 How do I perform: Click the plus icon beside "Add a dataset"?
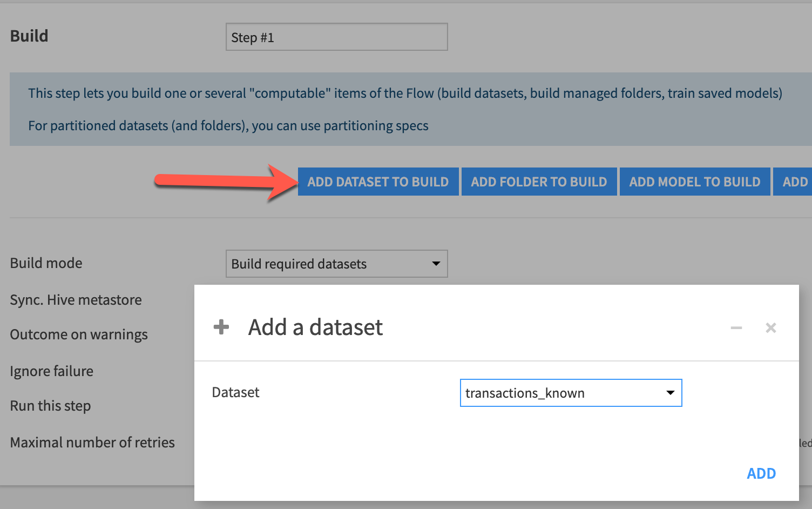[x=221, y=327]
